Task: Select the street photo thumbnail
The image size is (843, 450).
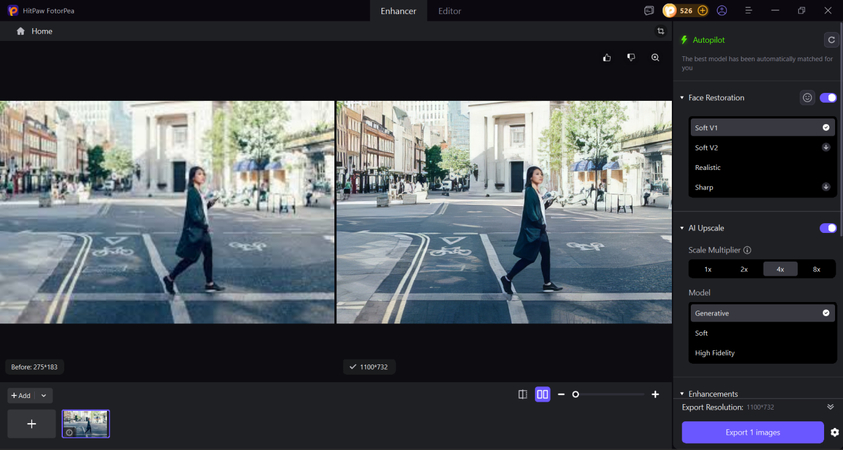Action: pyautogui.click(x=85, y=424)
